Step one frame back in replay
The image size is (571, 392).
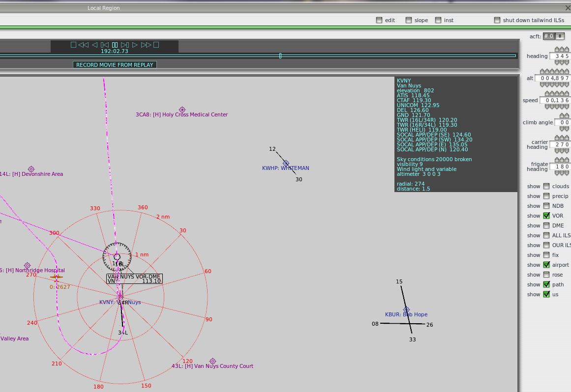pyautogui.click(x=104, y=45)
